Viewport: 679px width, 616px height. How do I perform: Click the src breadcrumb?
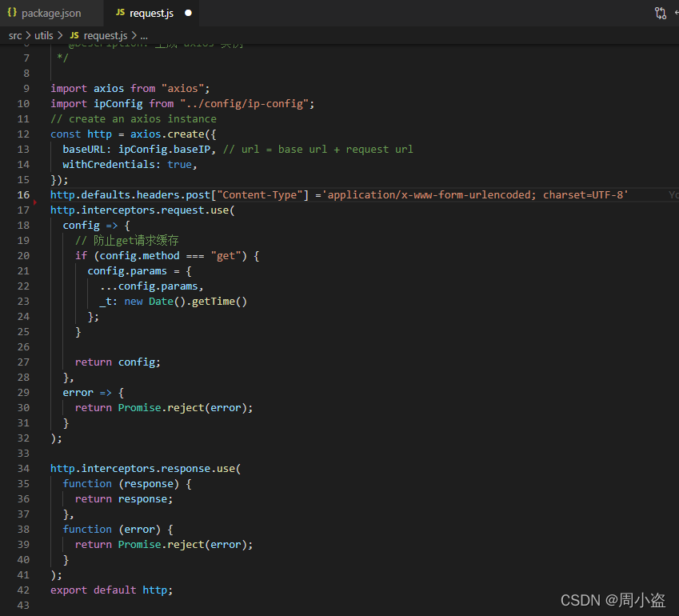pyautogui.click(x=15, y=35)
